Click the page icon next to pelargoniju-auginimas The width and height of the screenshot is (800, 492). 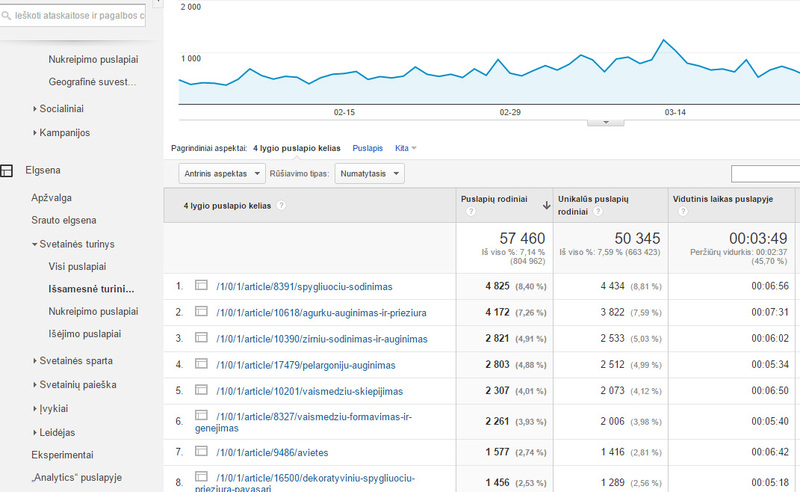pos(201,363)
